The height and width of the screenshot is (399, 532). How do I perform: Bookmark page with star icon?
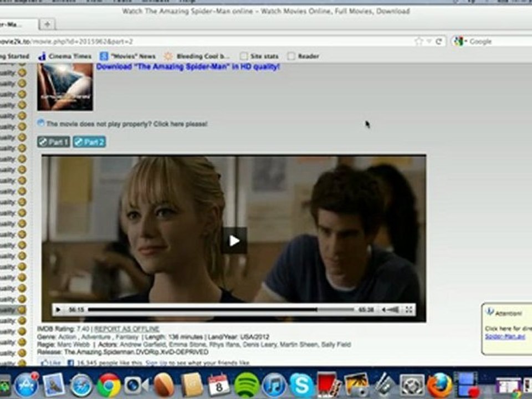click(x=419, y=42)
